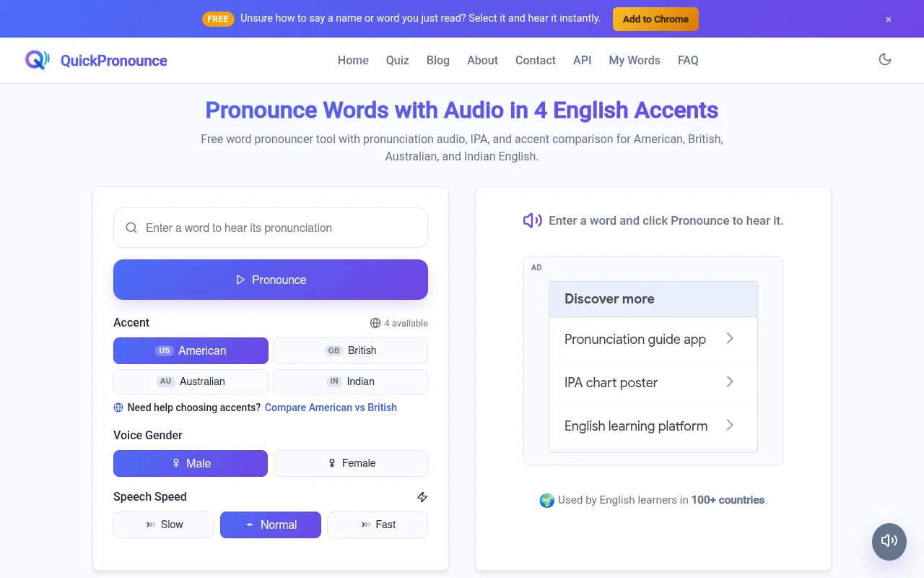This screenshot has height=578, width=924.
Task: Click the QuickPronounce logo icon
Action: point(38,60)
